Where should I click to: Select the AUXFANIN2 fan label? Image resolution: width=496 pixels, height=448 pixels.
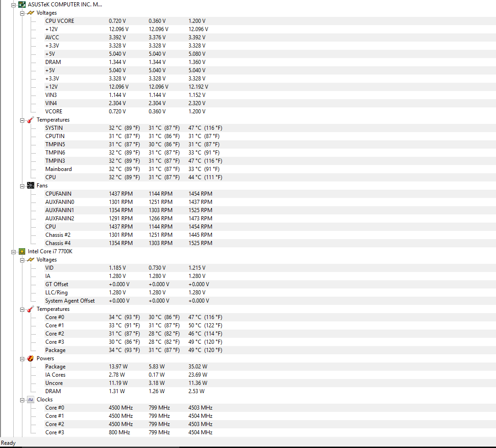click(x=59, y=219)
